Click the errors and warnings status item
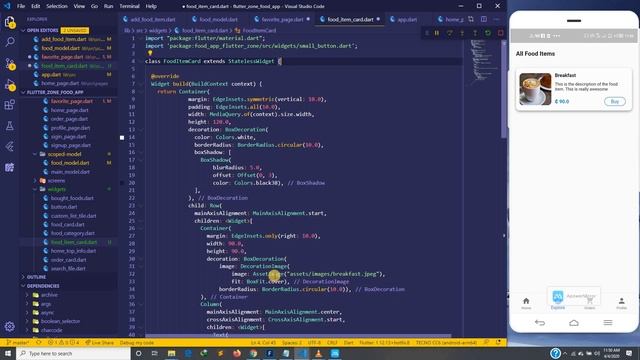The image size is (640, 360). tap(64, 343)
